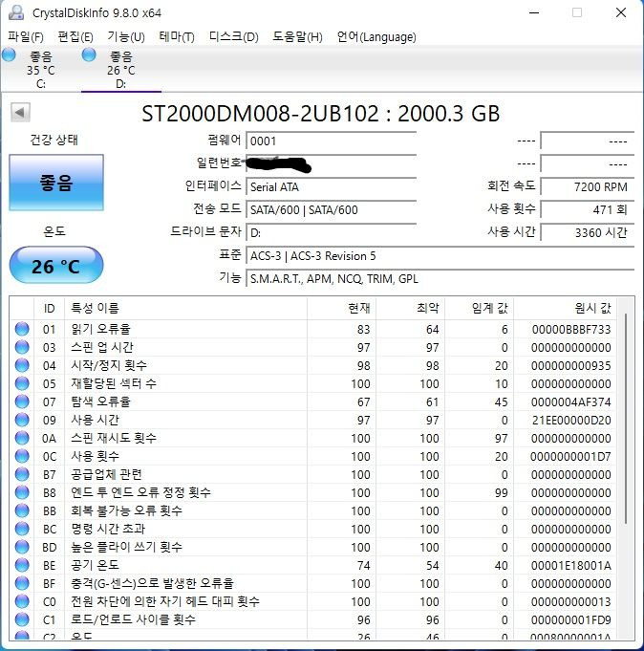Click status icon of attribute 04 시작/정지 횟수
644x651 pixels.
tap(22, 365)
